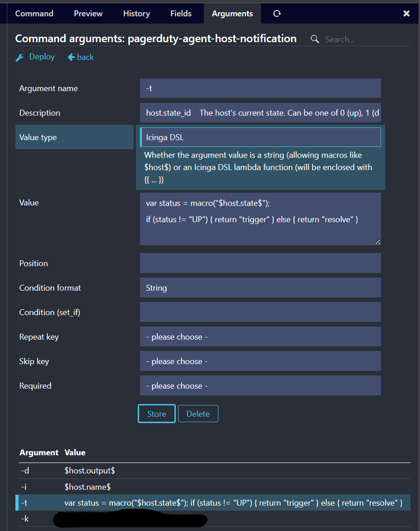The image size is (420, 531).
Task: Click the Command arguments page heading
Action: tap(156, 39)
